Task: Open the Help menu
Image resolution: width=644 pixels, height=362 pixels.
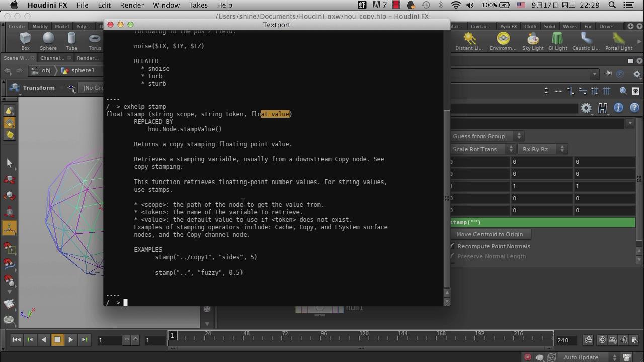Action: point(224,5)
